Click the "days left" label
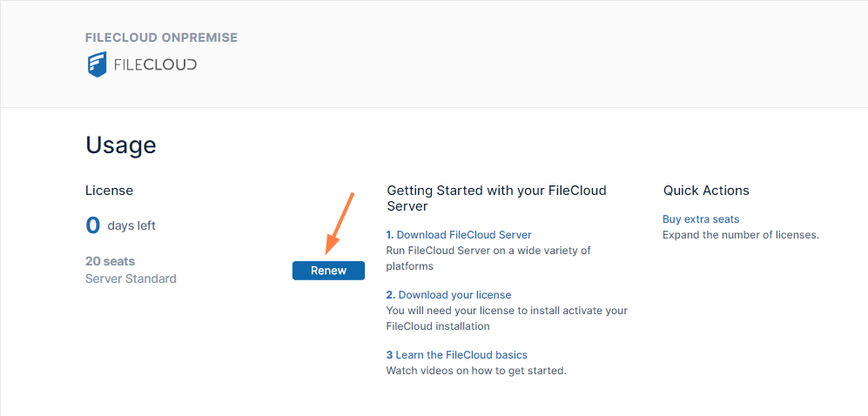This screenshot has width=868, height=416. click(x=131, y=226)
